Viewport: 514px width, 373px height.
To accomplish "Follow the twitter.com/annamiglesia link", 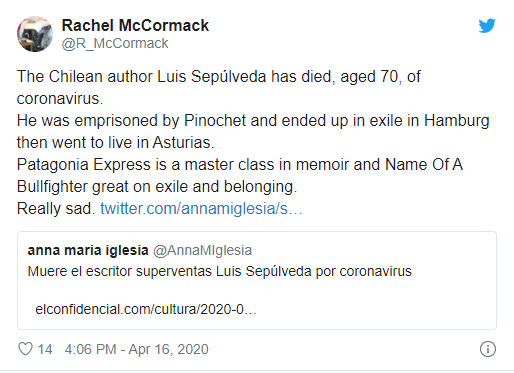I will 201,209.
